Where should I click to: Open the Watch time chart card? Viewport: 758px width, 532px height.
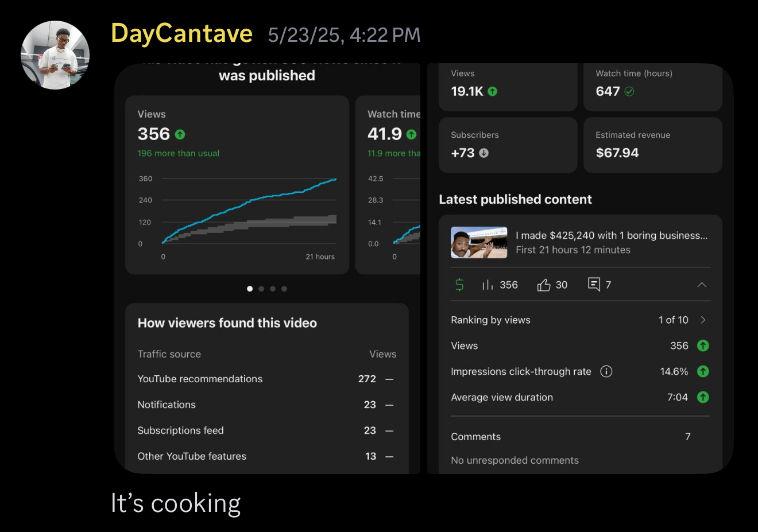point(388,184)
